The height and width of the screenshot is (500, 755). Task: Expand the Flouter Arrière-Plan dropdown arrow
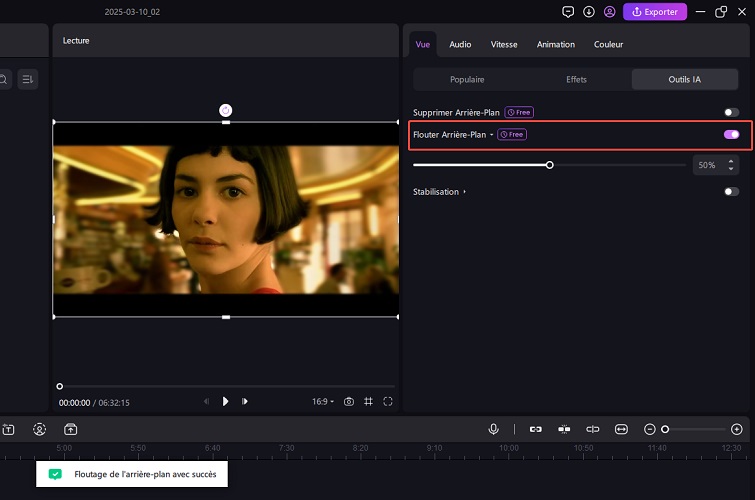click(491, 135)
